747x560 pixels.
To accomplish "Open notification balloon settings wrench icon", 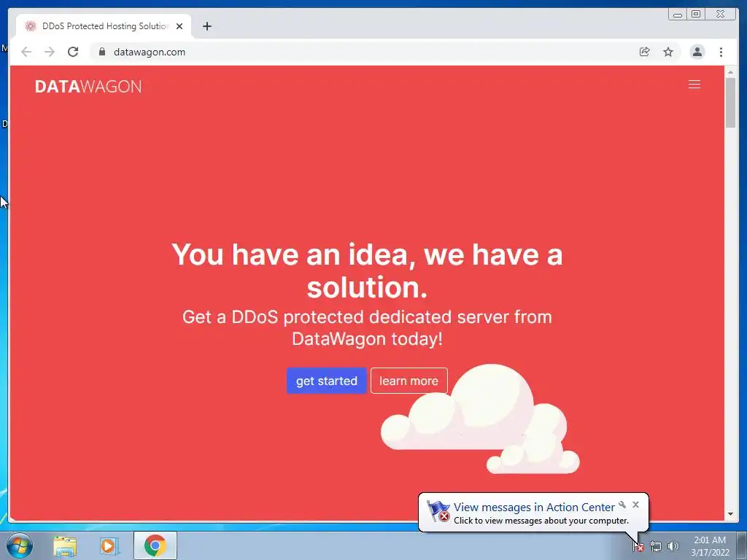I will (x=622, y=505).
